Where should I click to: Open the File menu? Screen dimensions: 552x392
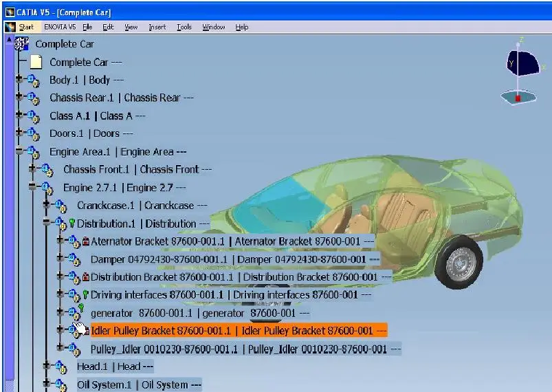87,27
